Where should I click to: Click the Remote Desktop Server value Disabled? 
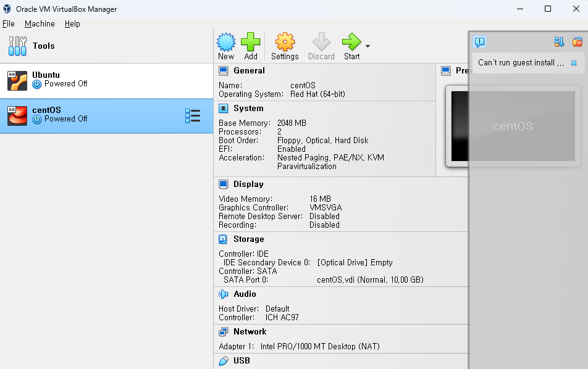[324, 216]
